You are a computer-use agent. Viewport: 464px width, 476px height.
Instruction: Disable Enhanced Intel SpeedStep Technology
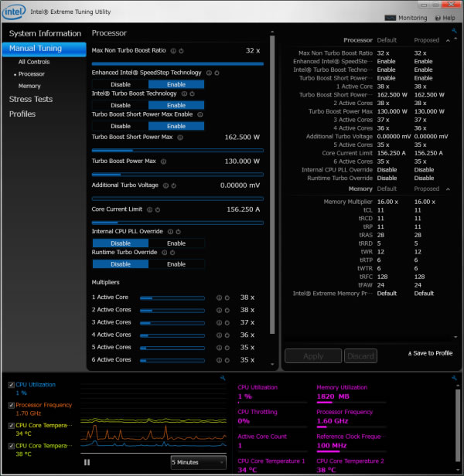pyautogui.click(x=121, y=84)
